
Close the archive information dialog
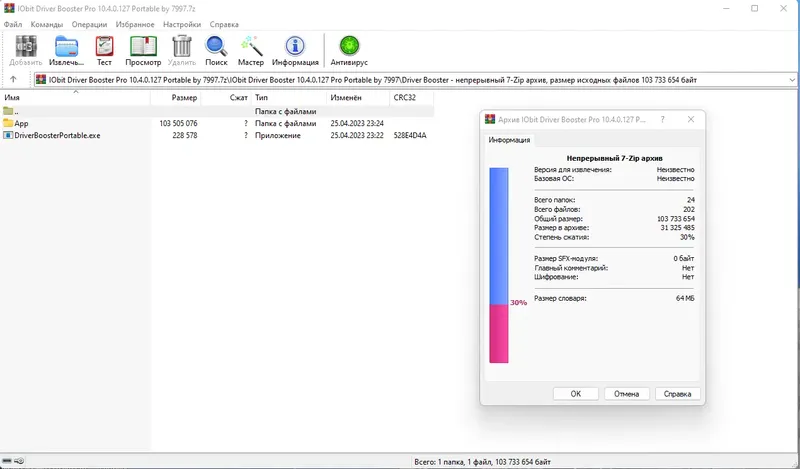(x=691, y=119)
